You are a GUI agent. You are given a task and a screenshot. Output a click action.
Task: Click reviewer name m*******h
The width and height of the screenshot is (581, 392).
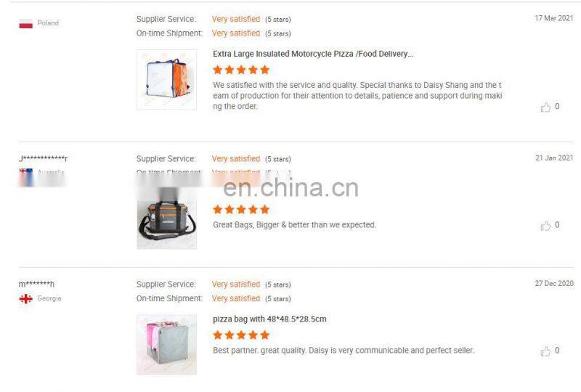pyautogui.click(x=37, y=284)
